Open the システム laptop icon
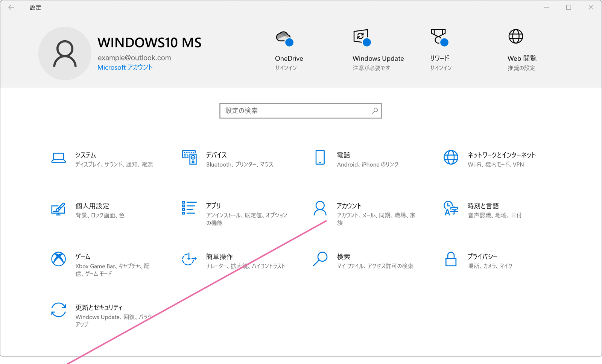This screenshot has width=602, height=364. click(x=58, y=158)
